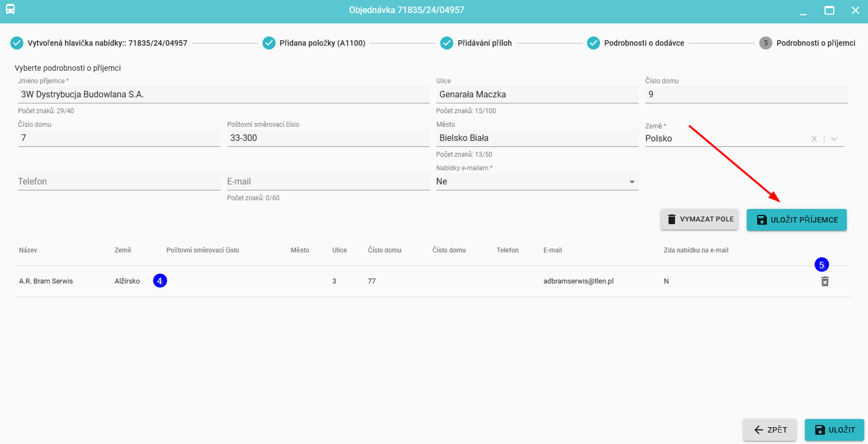The height and width of the screenshot is (444, 868).
Task: Click Vymazat pole to clear fields
Action: point(699,219)
